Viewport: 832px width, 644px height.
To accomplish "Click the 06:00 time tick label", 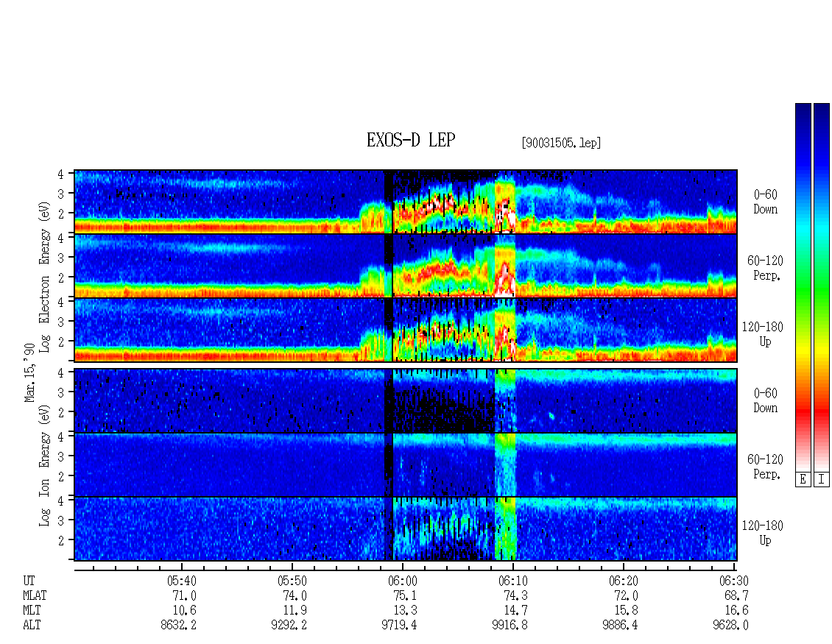I will click(x=403, y=581).
